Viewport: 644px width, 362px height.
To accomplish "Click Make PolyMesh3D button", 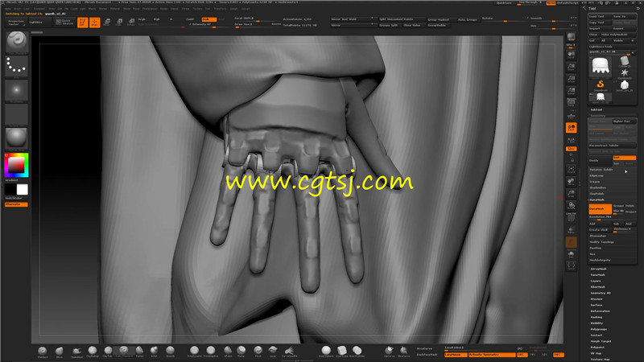I will (618, 35).
